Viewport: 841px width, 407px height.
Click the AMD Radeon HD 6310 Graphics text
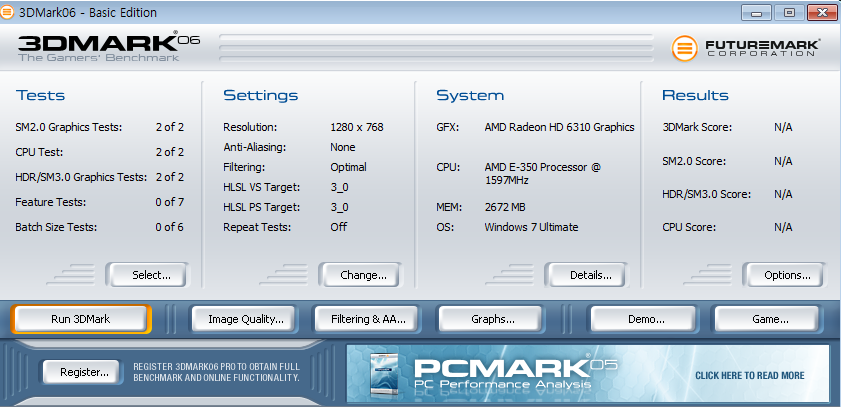point(559,127)
